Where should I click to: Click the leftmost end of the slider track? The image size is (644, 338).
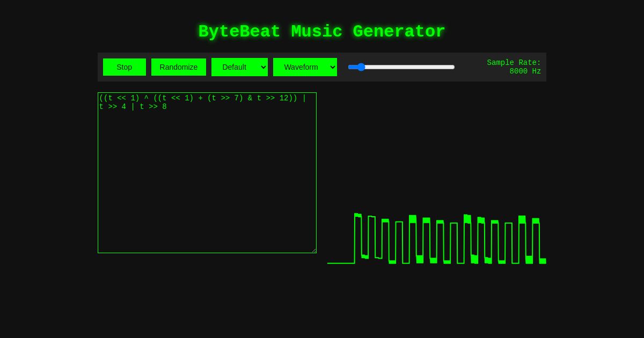point(350,67)
